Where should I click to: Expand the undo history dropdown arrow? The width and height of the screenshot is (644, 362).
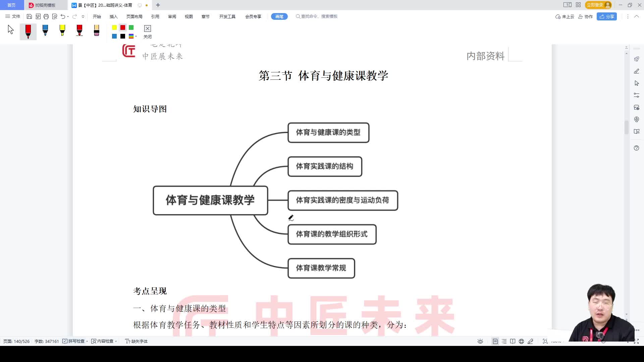click(x=67, y=16)
